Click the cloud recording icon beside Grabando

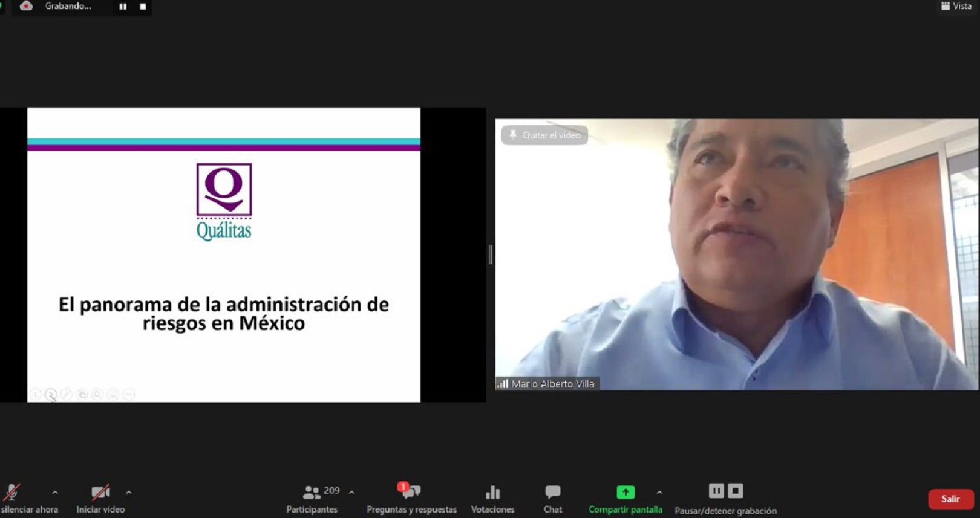(x=26, y=6)
